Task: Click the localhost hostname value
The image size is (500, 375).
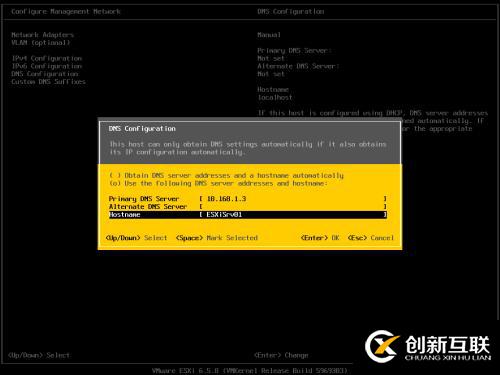Action: (275, 97)
